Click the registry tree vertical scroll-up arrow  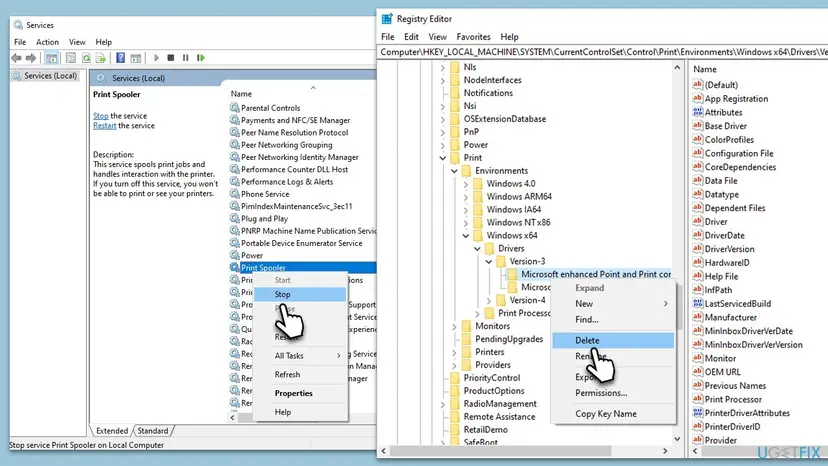tap(677, 68)
